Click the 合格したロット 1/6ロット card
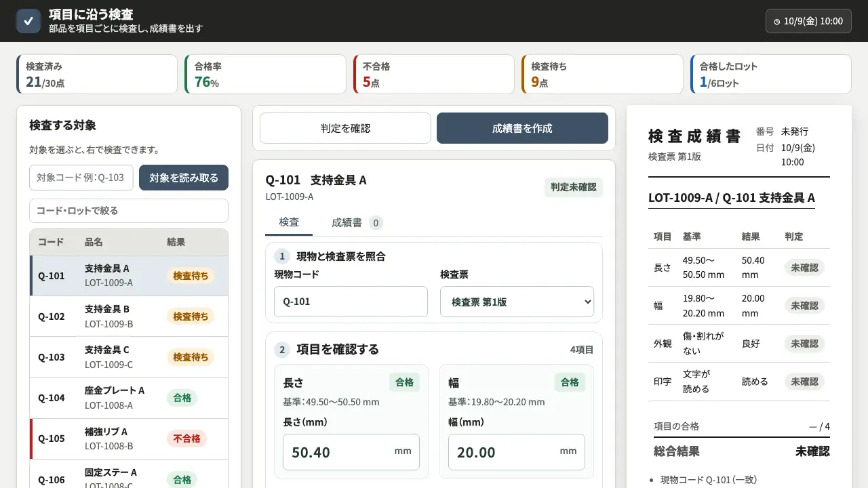The image size is (868, 488). coord(771,75)
